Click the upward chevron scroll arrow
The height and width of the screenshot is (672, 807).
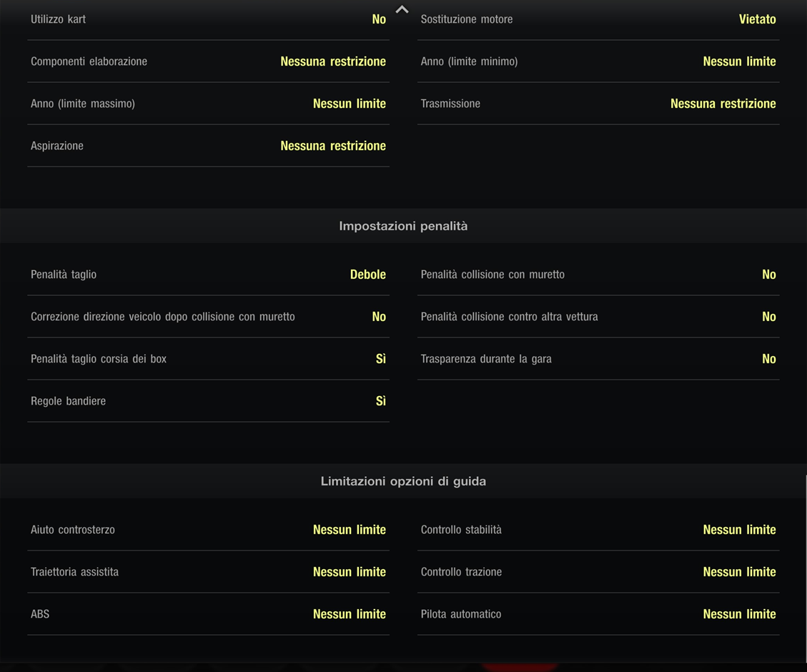pyautogui.click(x=402, y=10)
